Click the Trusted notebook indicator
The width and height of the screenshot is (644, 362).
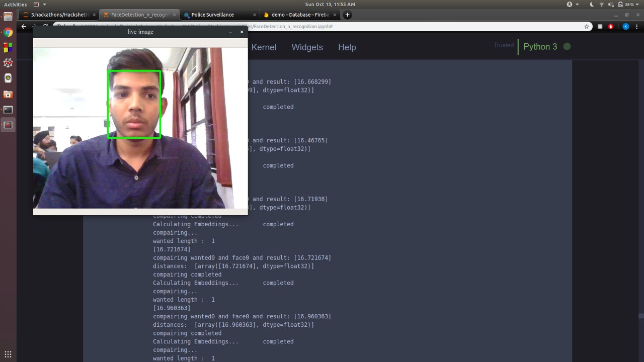(x=504, y=45)
